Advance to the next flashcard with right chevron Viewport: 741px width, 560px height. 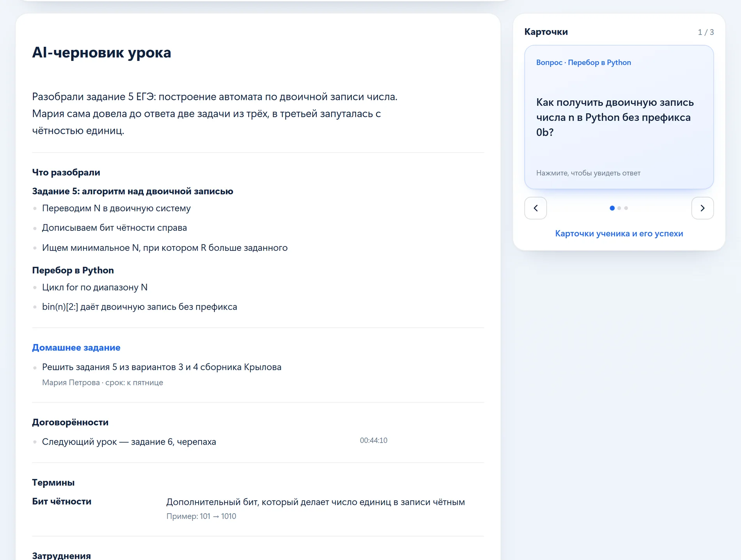[x=702, y=208]
